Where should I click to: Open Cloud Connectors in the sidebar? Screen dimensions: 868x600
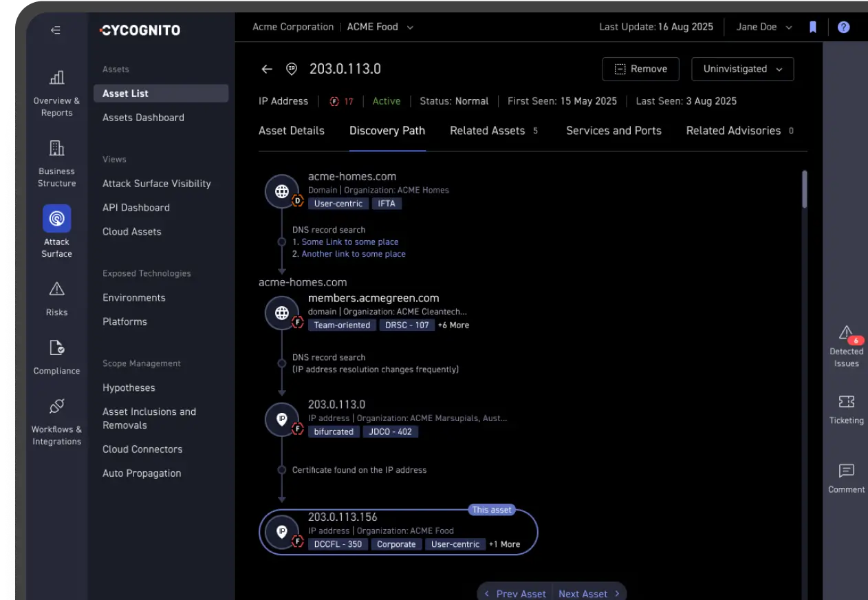[143, 449]
